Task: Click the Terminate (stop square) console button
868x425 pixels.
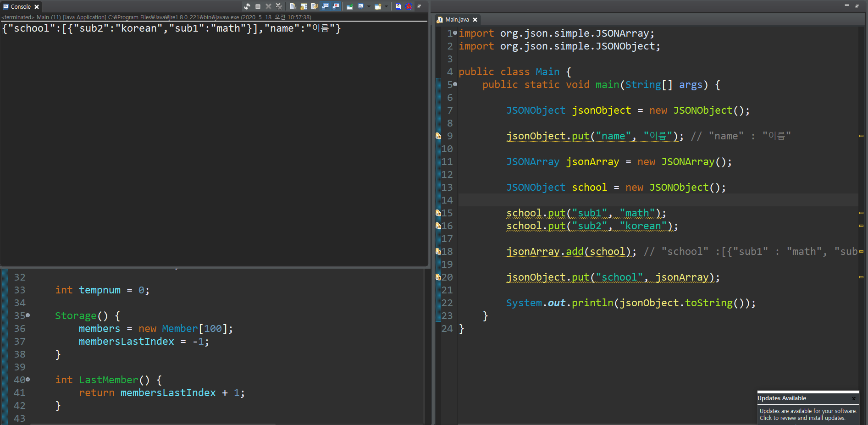Action: [x=258, y=6]
